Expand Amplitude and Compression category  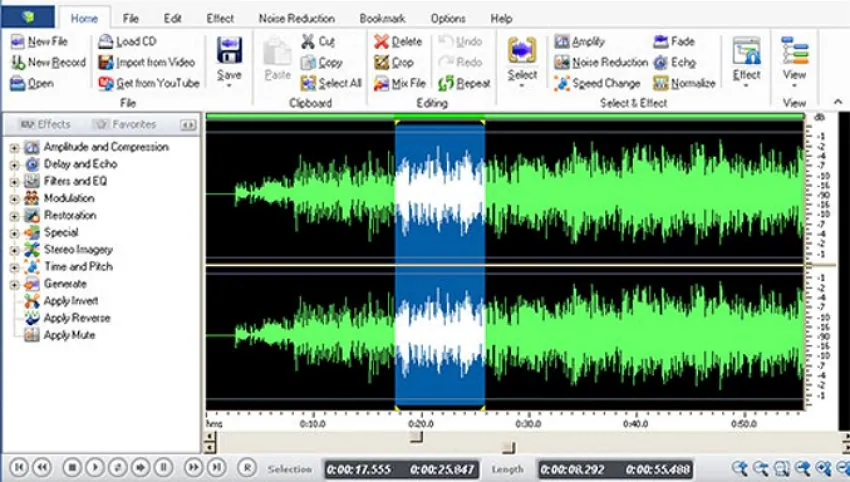(14, 147)
